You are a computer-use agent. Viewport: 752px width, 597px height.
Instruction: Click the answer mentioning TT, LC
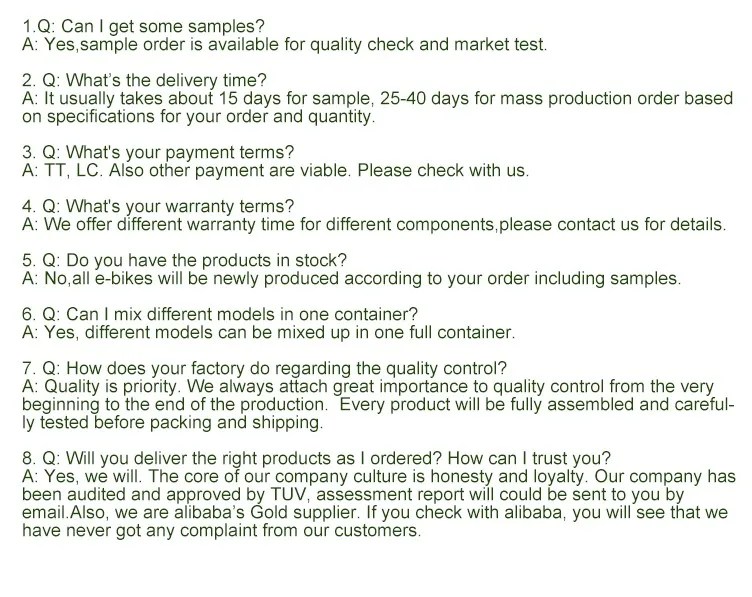tap(275, 171)
